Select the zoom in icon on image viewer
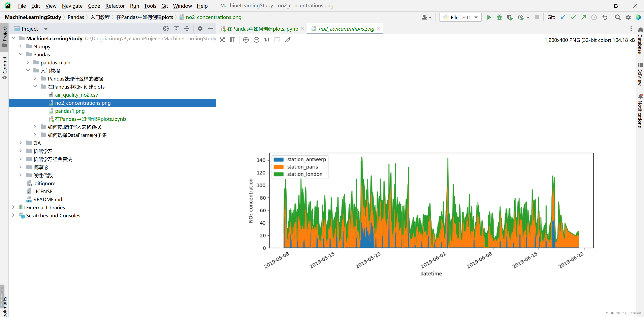This screenshot has height=317, width=644. (x=245, y=40)
